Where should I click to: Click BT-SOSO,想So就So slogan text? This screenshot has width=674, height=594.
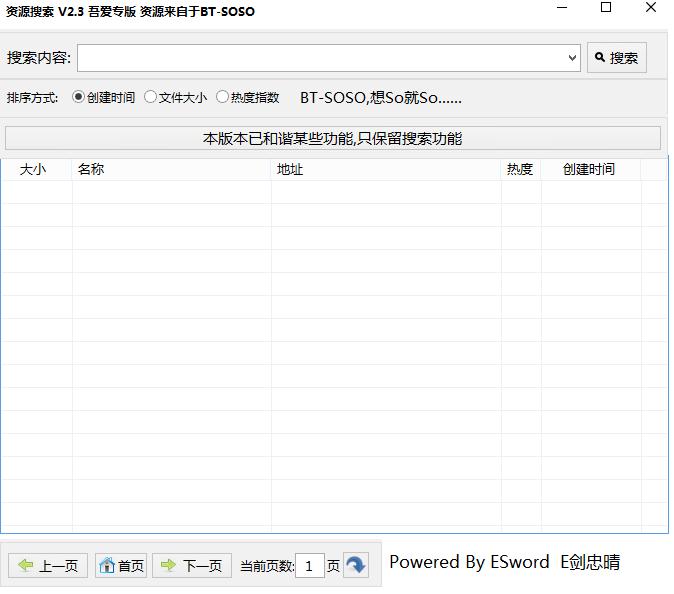point(380,98)
